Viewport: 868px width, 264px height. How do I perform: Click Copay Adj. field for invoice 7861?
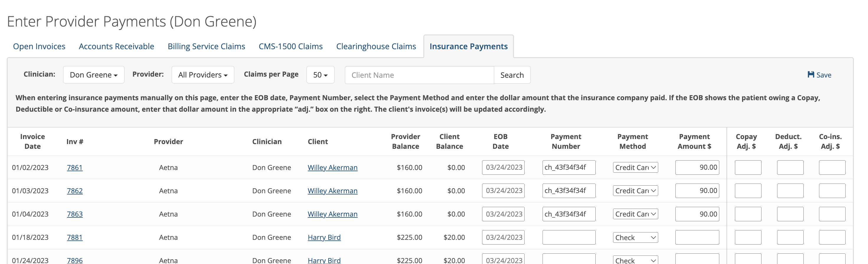coord(748,167)
